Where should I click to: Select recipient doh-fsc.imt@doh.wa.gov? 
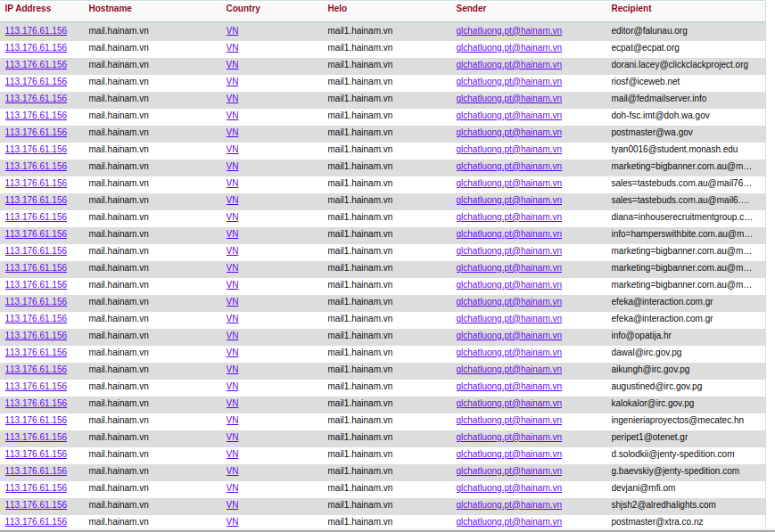[660, 116]
